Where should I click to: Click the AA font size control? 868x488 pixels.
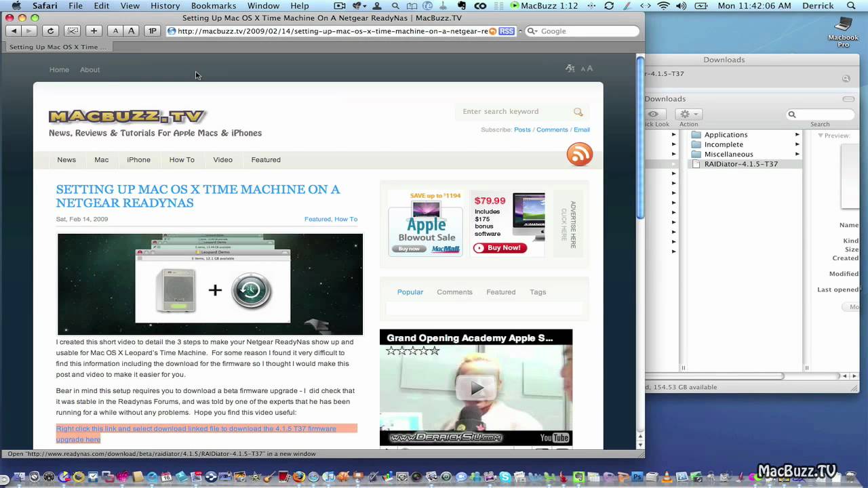coord(587,68)
